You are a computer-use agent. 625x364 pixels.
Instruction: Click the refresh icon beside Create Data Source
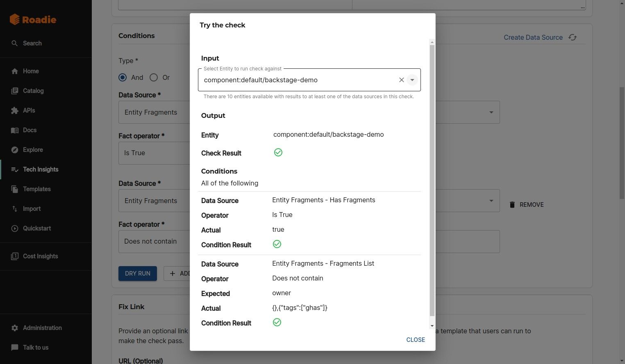click(573, 37)
